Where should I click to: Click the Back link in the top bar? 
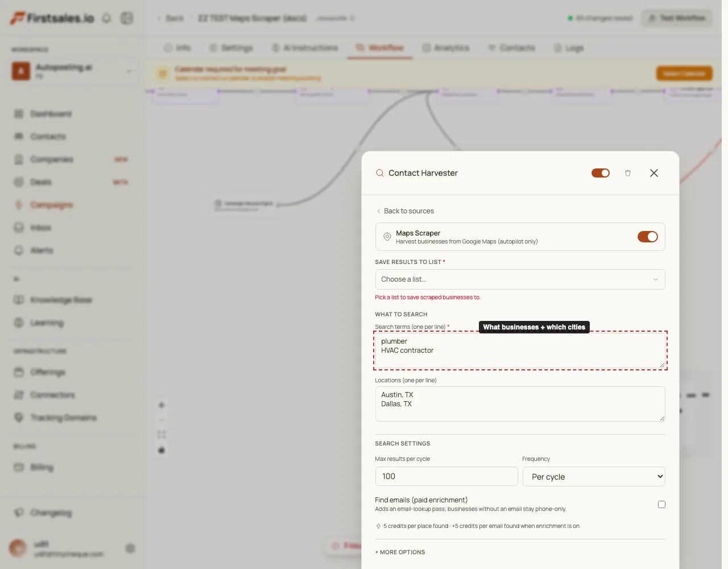tap(171, 18)
